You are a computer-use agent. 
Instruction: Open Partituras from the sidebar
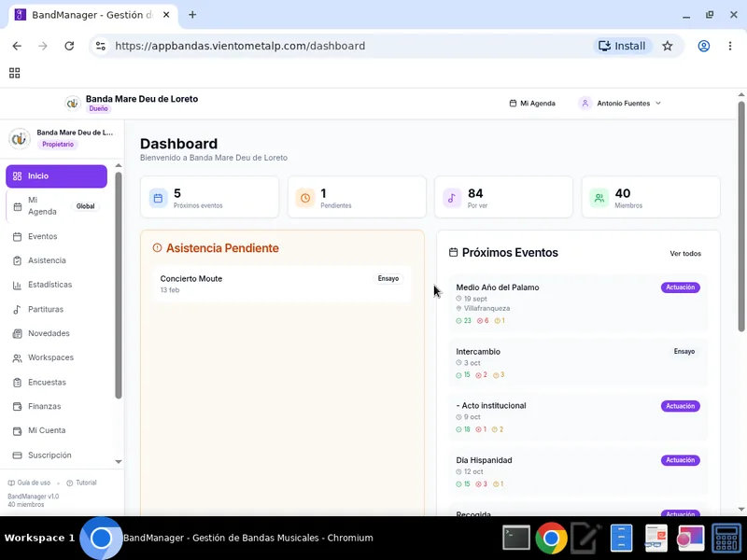[56, 309]
